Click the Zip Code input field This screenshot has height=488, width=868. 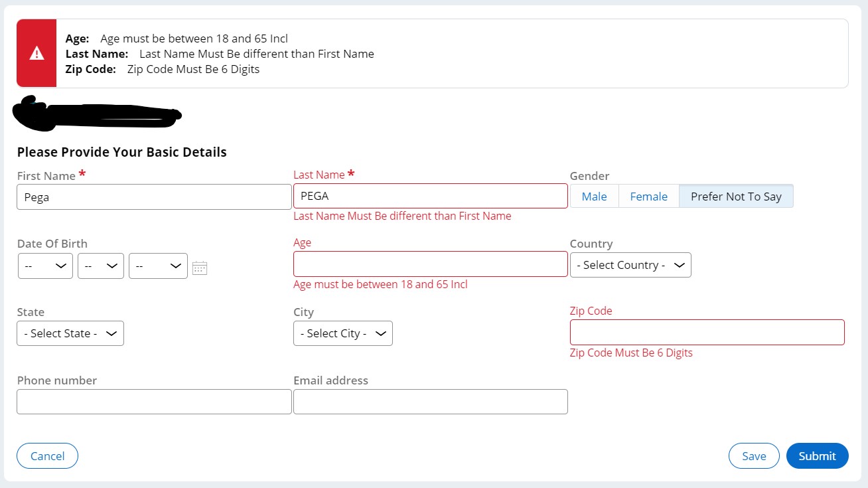tap(707, 332)
